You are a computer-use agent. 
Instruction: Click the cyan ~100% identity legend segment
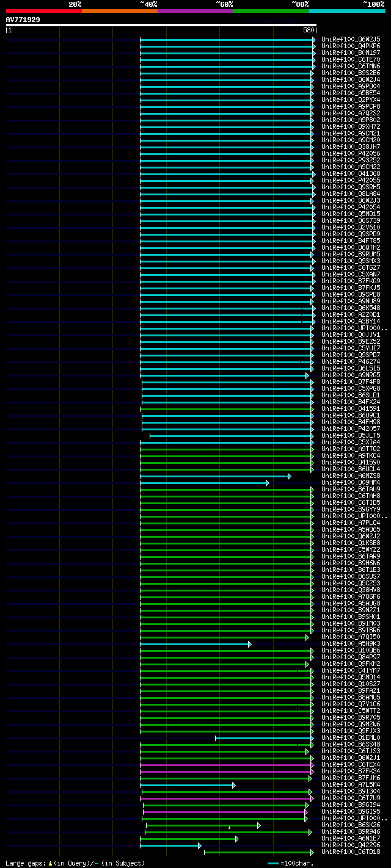(347, 11)
